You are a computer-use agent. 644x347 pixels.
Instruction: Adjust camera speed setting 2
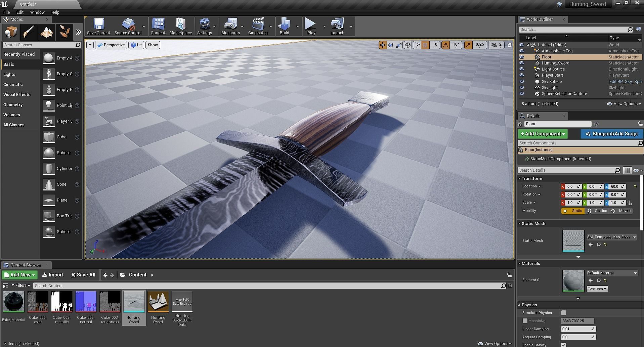click(496, 45)
